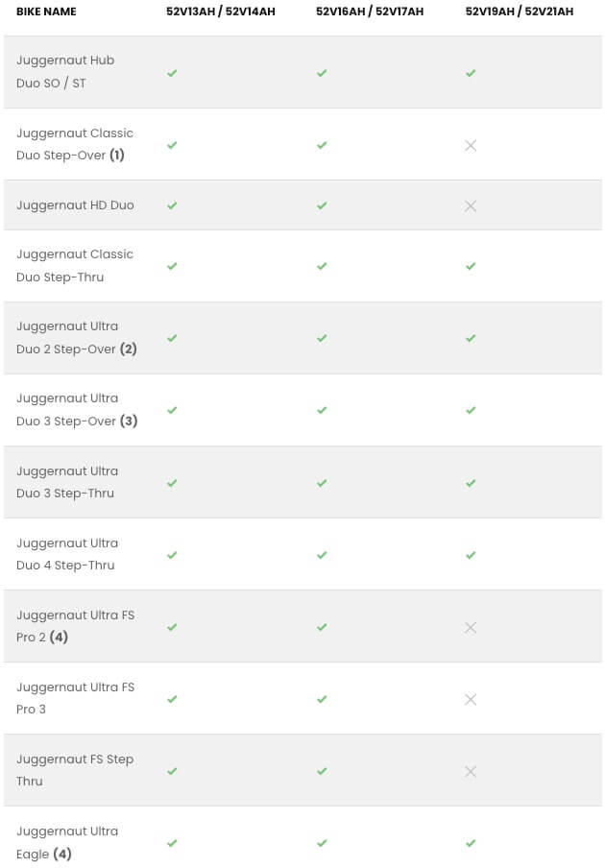Click the Juggernaut Ultra Eagle bike name
The height and width of the screenshot is (868, 605).
[67, 842]
